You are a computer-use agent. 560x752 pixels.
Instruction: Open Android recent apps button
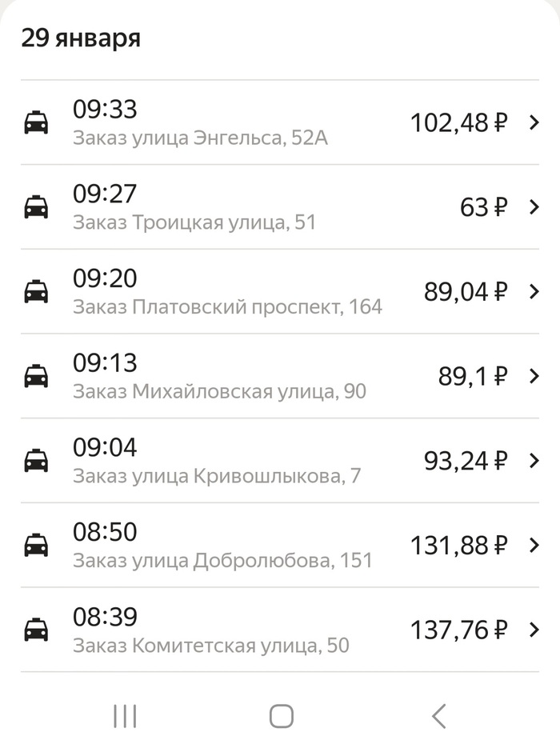coord(125,716)
